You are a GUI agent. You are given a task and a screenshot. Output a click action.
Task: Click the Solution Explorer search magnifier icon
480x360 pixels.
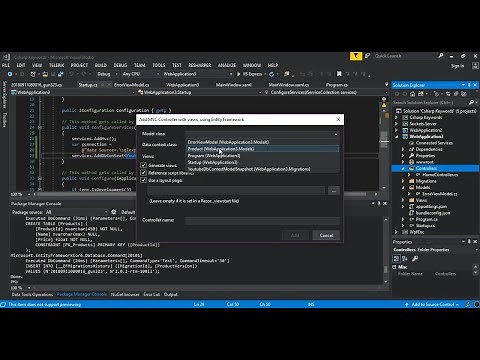(x=471, y=102)
